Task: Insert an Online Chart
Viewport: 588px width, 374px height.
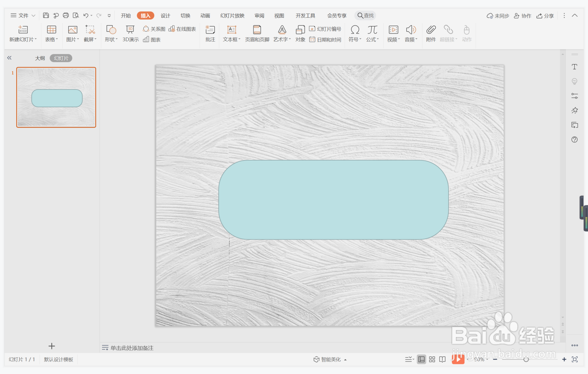Action: pyautogui.click(x=182, y=29)
